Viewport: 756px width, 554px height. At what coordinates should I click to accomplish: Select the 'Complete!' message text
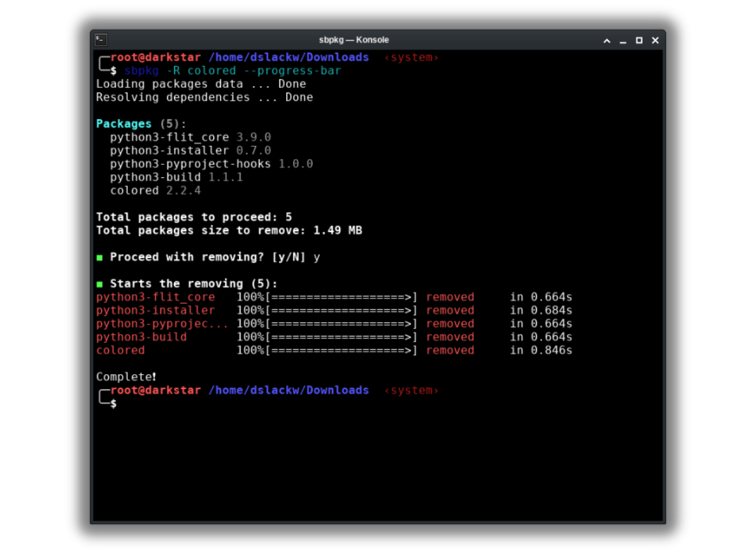[x=126, y=377]
